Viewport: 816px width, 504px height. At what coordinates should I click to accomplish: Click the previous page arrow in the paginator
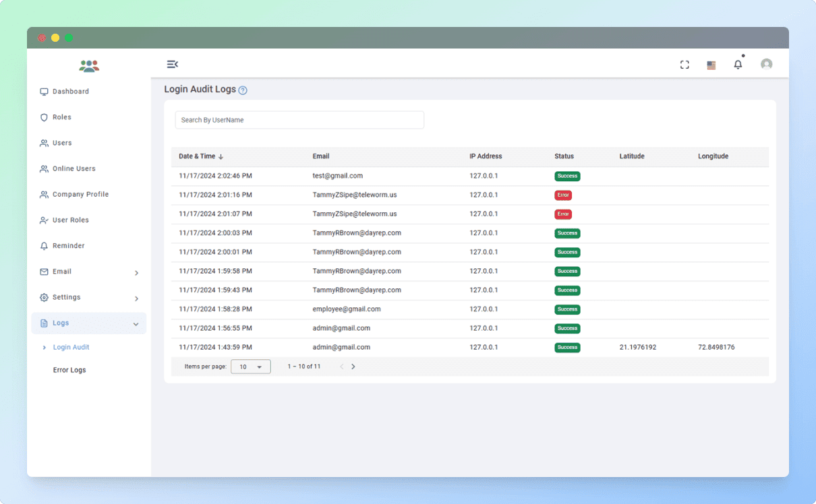341,367
